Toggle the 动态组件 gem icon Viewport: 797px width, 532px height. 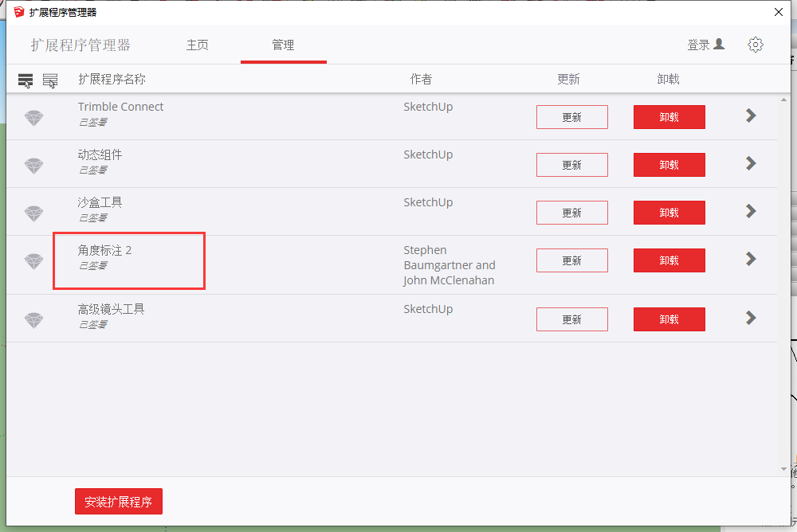(x=34, y=166)
